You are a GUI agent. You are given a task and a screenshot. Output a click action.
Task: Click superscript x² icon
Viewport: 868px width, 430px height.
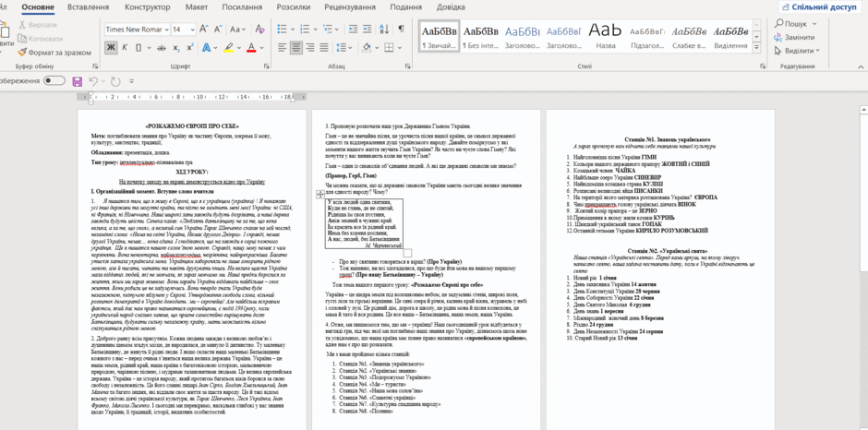[x=190, y=48]
